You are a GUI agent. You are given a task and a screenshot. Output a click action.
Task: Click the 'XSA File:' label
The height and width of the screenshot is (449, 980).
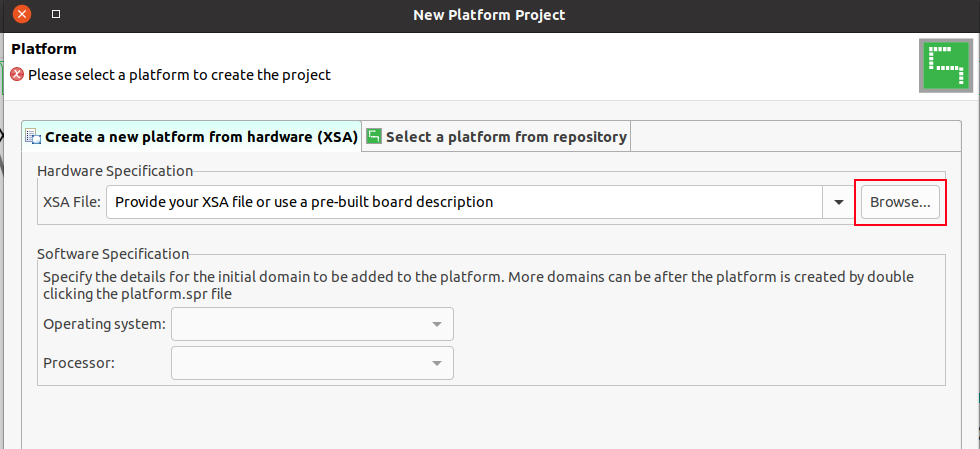pyautogui.click(x=72, y=202)
